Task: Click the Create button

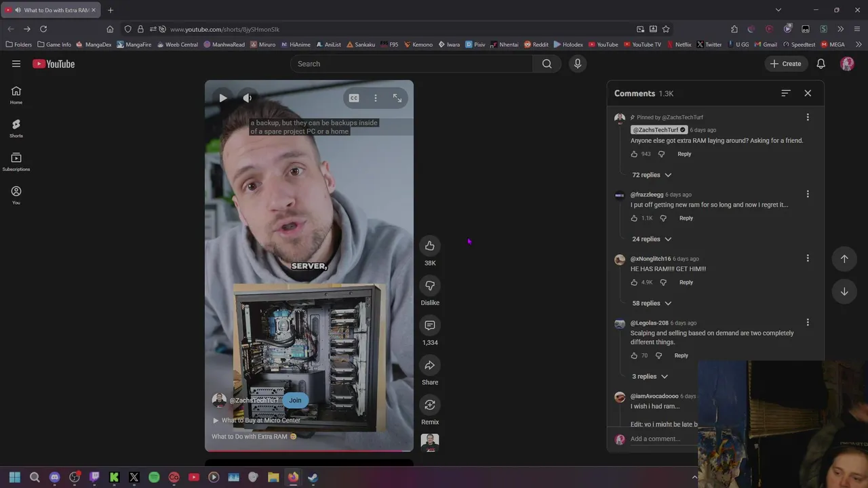Action: 785,64
